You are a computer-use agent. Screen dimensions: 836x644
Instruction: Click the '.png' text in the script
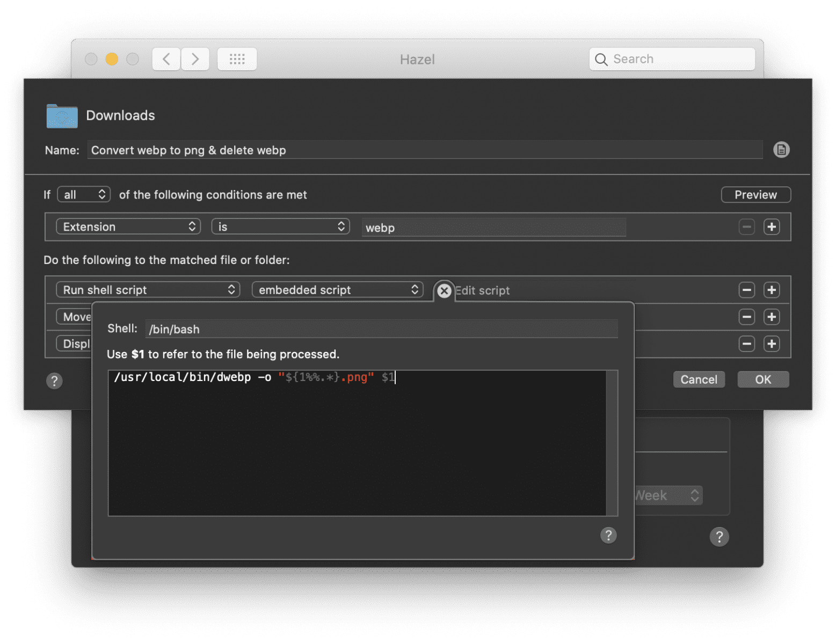(x=354, y=377)
